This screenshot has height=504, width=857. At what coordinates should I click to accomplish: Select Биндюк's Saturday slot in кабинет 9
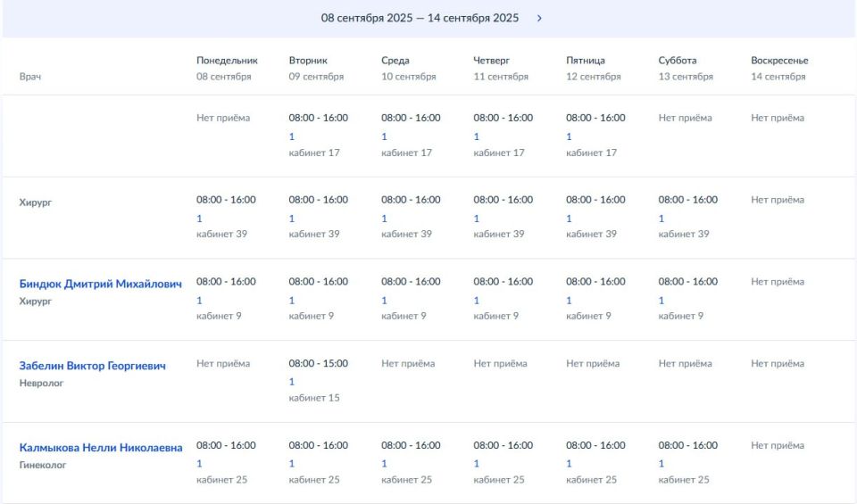tap(661, 301)
